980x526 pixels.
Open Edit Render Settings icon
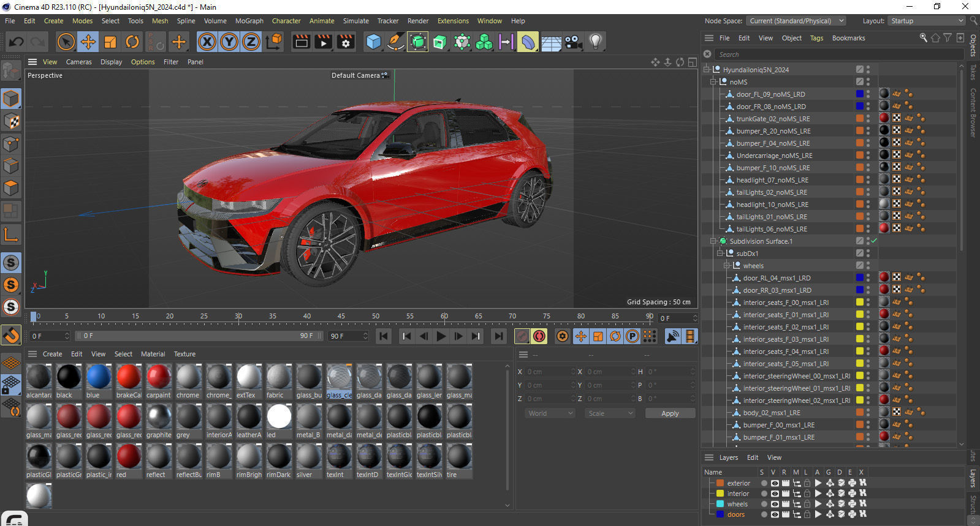click(x=346, y=42)
